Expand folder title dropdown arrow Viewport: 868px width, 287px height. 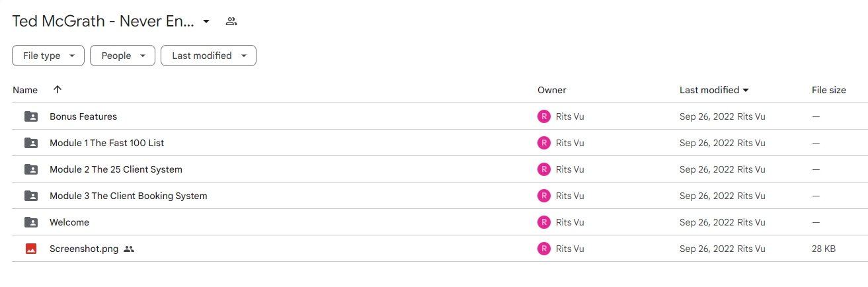point(206,21)
